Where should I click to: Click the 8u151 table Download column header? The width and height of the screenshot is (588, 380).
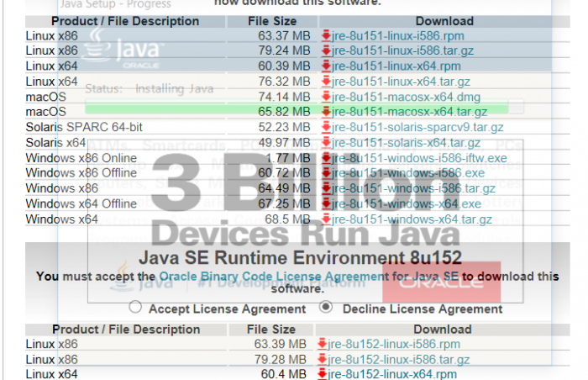[x=444, y=21]
